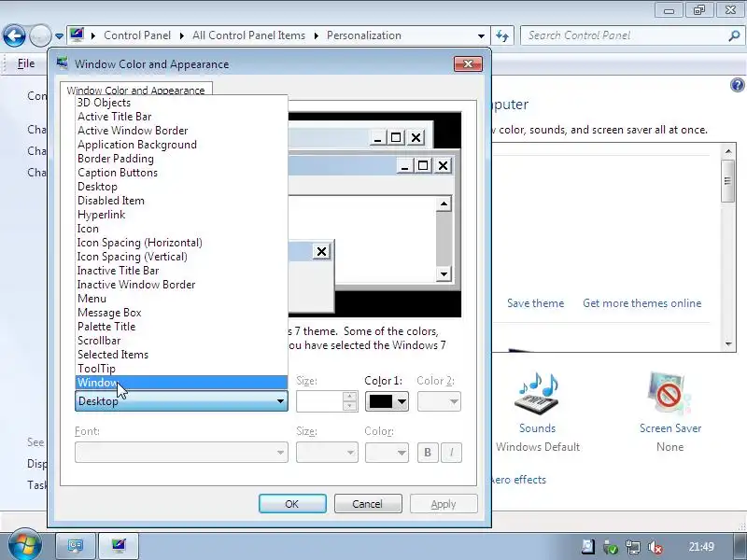Pick Application Background from the dropdown list
The height and width of the screenshot is (560, 747).
[x=181, y=145]
